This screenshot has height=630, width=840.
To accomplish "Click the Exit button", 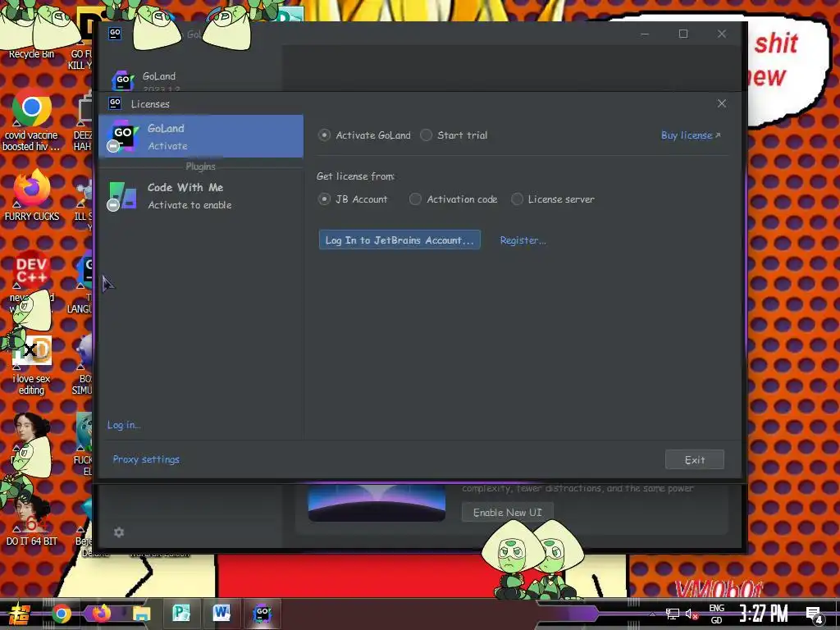I will [x=694, y=459].
